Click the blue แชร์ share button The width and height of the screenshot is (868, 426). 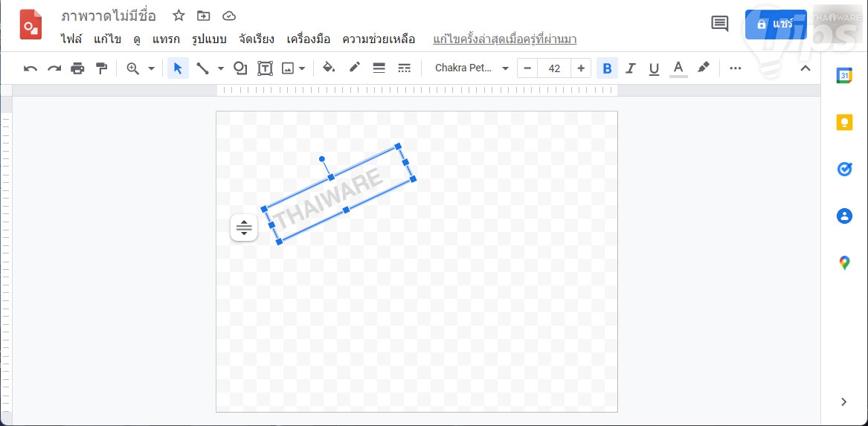(776, 25)
